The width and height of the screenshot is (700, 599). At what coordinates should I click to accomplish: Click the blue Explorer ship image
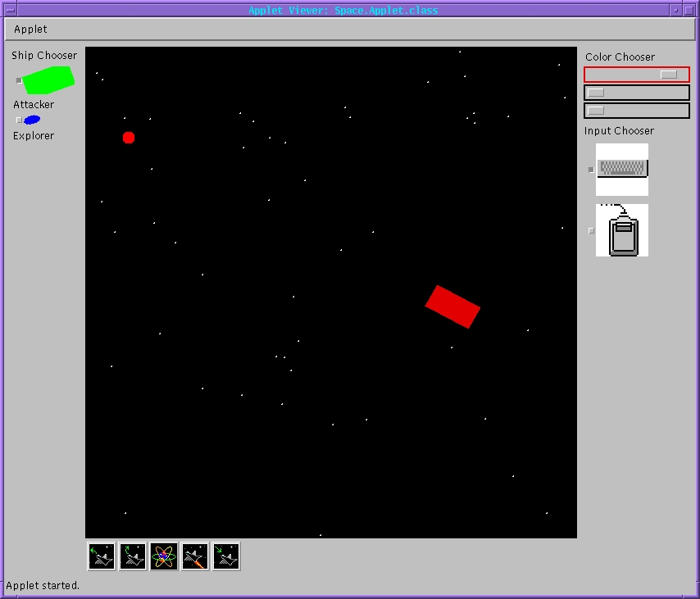pos(32,120)
